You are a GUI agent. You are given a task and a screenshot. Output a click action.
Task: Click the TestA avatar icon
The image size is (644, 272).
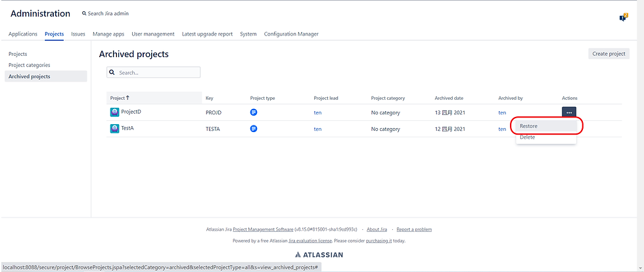pyautogui.click(x=114, y=129)
